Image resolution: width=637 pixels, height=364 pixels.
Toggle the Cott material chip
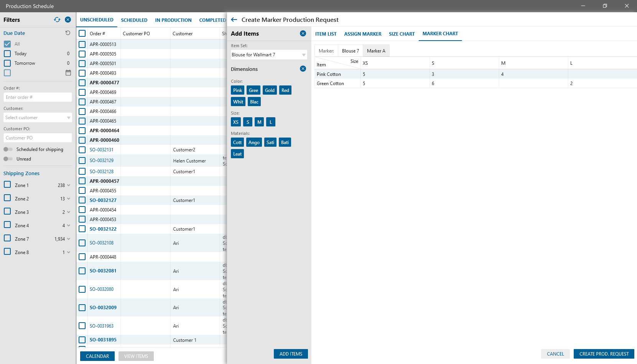click(237, 143)
